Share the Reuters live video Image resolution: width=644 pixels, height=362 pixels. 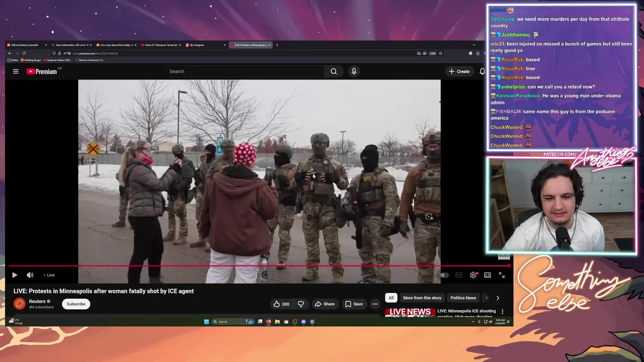(325, 304)
